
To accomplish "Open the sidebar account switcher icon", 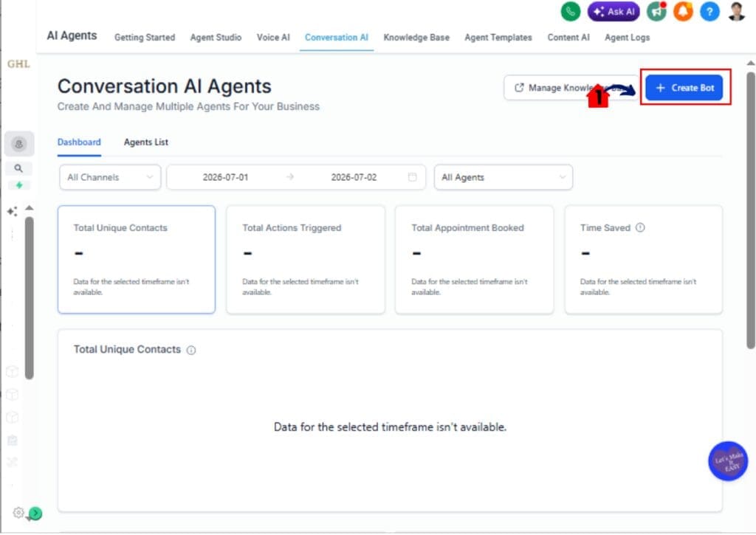I will 18,144.
